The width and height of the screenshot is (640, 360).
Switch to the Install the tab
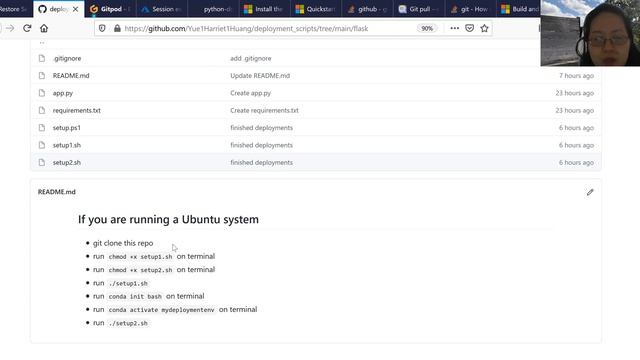pos(264,9)
